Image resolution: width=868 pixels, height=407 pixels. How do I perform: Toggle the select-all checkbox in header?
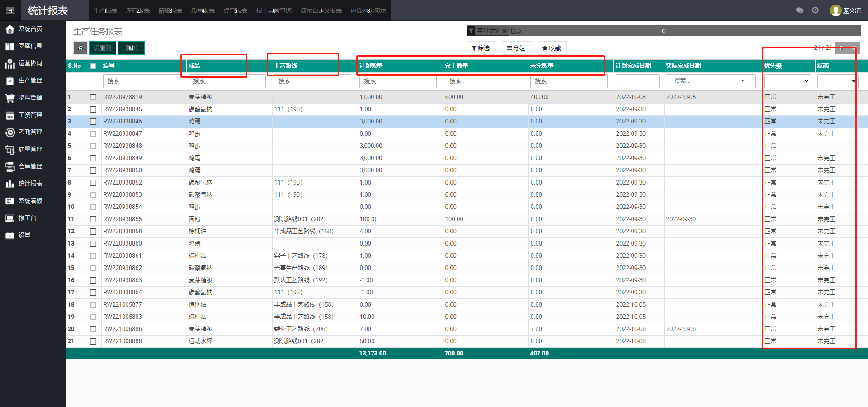[x=93, y=66]
